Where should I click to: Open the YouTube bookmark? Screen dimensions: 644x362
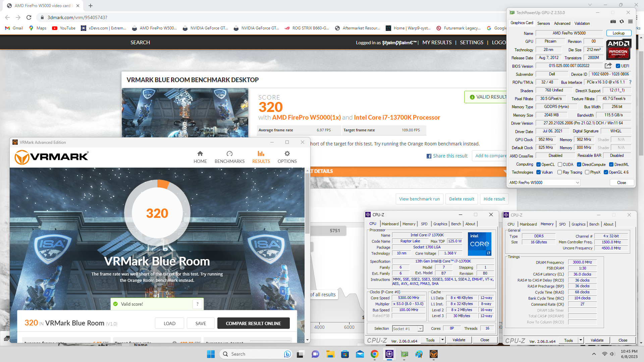(x=64, y=28)
